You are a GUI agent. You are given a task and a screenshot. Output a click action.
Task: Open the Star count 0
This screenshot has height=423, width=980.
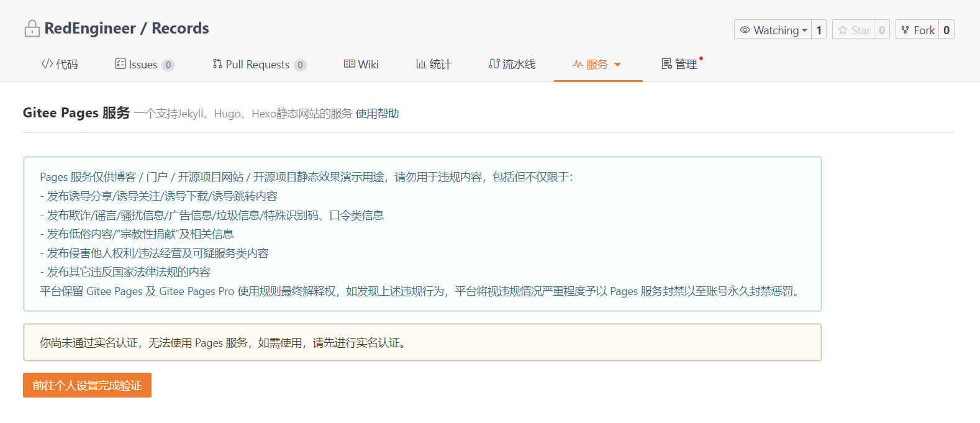pyautogui.click(x=882, y=30)
